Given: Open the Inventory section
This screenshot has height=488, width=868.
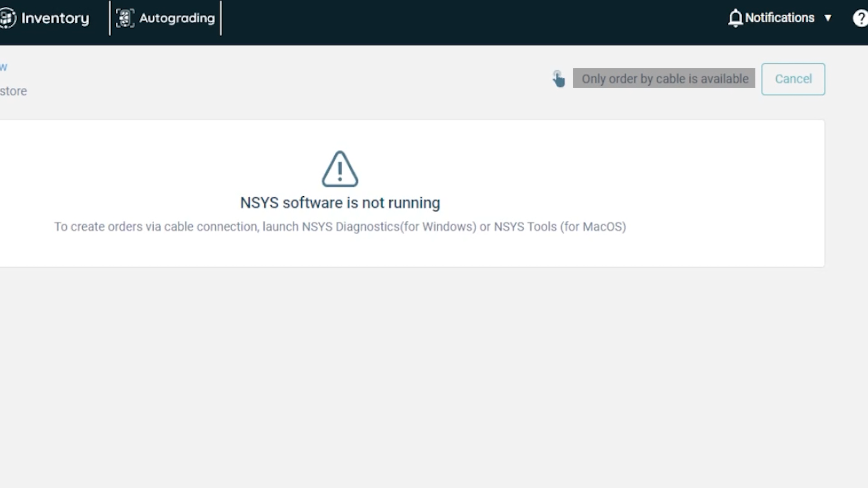Looking at the screenshot, I should (55, 18).
